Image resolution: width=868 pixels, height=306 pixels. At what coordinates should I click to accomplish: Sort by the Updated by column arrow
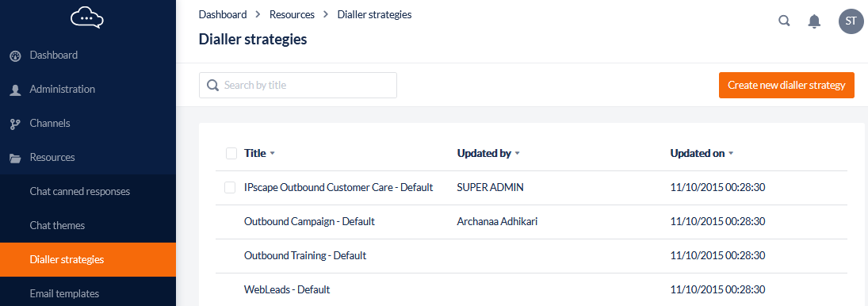coord(517,154)
